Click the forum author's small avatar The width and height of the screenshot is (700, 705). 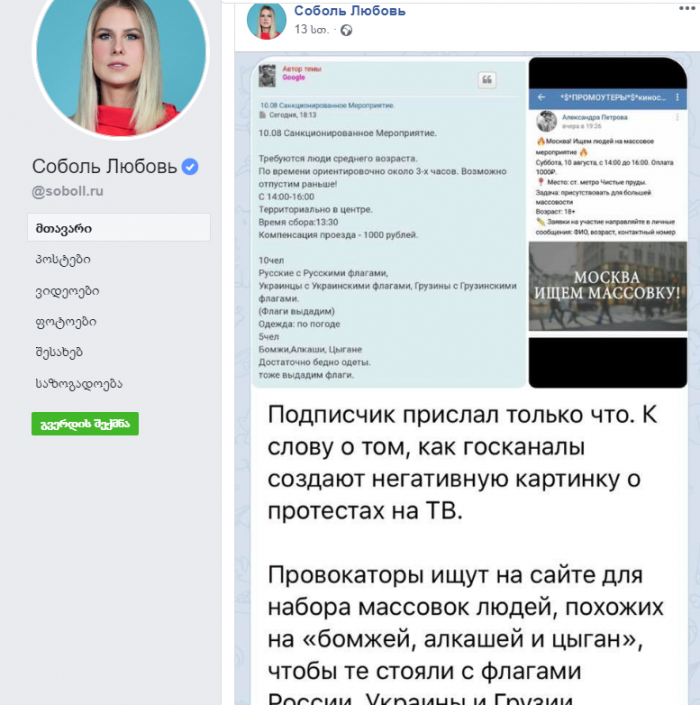pyautogui.click(x=267, y=76)
